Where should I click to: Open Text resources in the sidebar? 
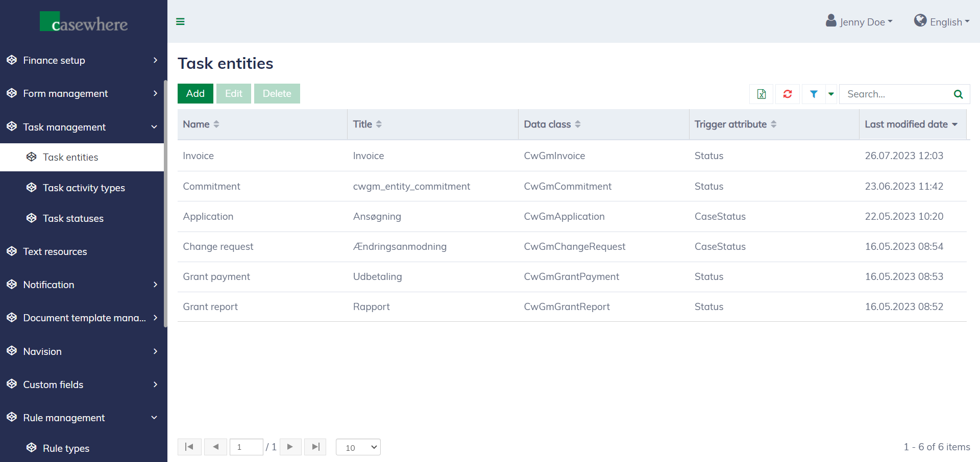point(55,251)
